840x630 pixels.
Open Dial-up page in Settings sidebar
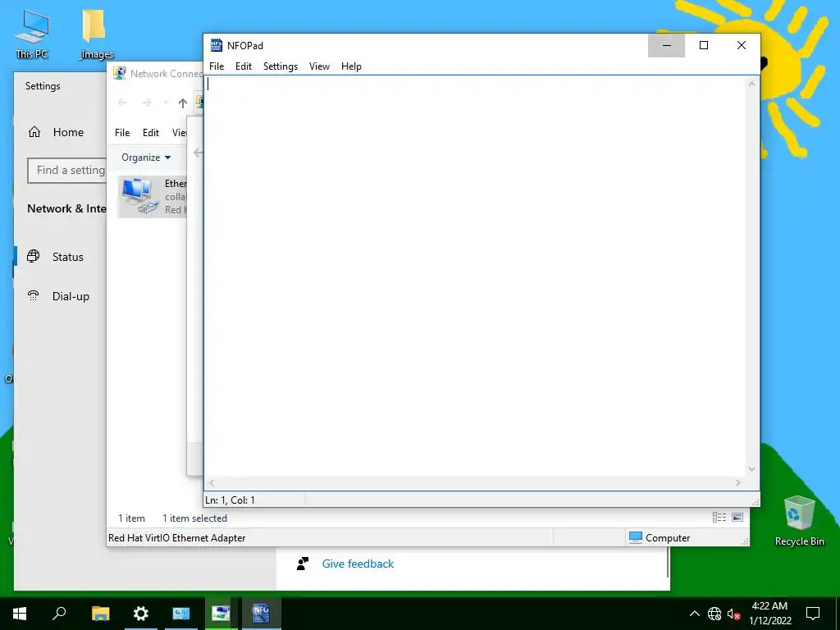(71, 296)
